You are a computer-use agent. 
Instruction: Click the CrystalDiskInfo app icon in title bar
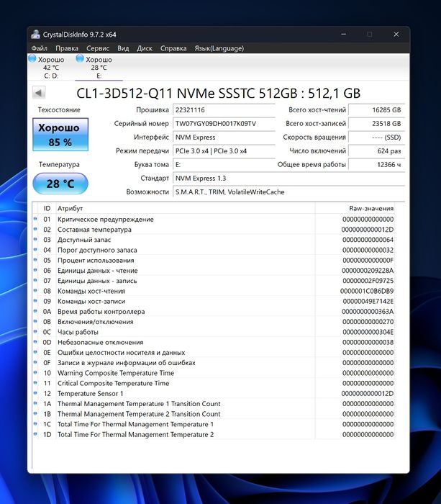click(36, 34)
